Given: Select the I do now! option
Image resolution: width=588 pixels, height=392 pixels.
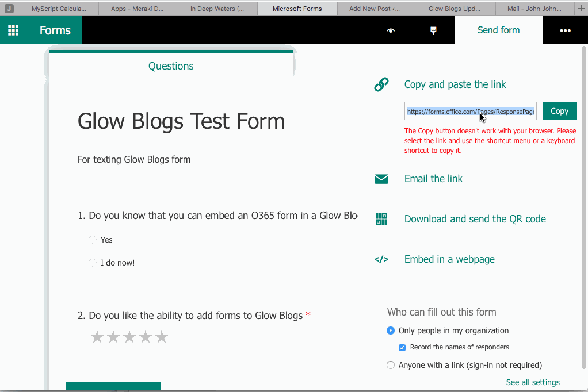Looking at the screenshot, I should coord(92,263).
